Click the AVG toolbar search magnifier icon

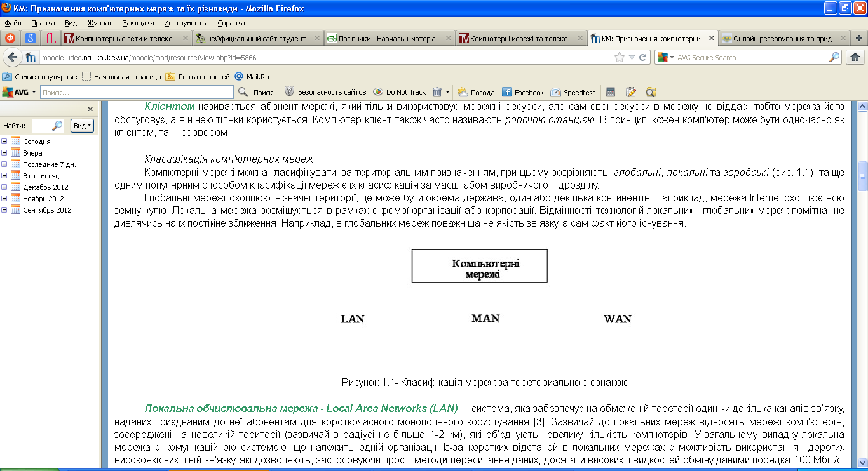(243, 92)
